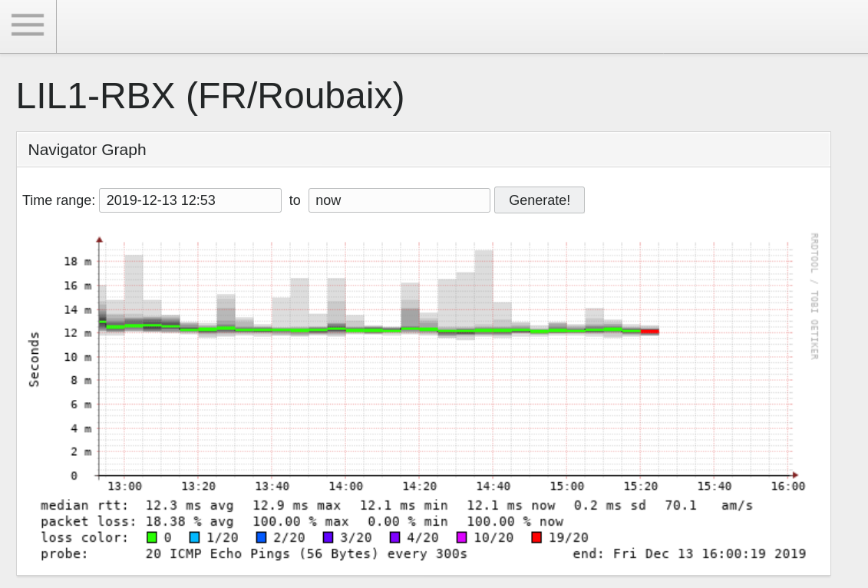Focus the start time range field
This screenshot has width=868, height=588.
coord(190,200)
